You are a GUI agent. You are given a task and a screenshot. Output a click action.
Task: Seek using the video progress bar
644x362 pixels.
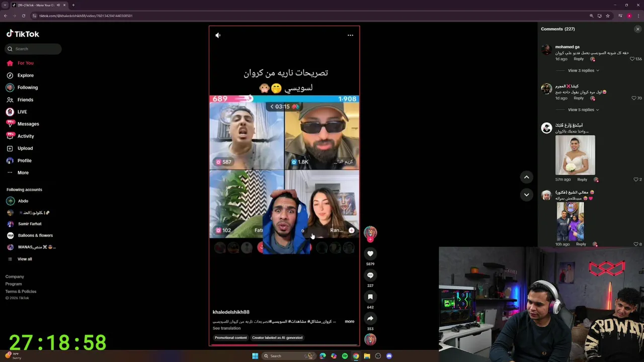(x=284, y=345)
